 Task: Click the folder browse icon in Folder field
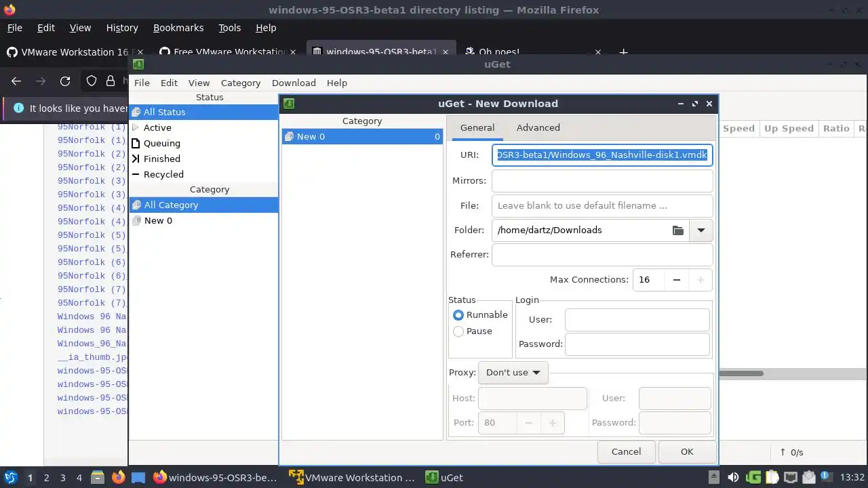[677, 230]
